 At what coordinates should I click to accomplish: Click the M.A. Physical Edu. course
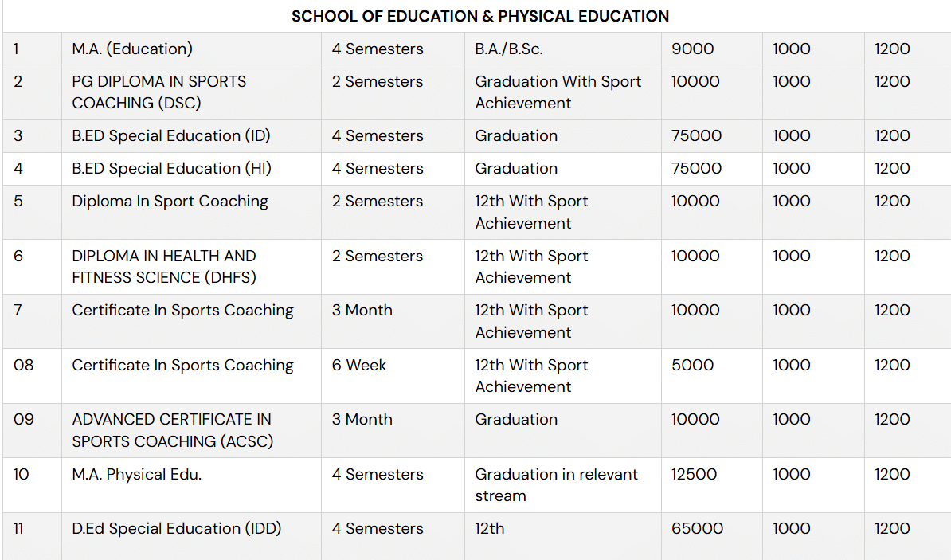136,474
